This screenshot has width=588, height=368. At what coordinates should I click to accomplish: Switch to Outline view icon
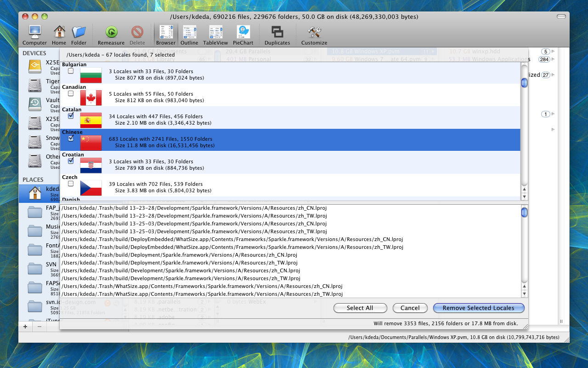tap(189, 32)
